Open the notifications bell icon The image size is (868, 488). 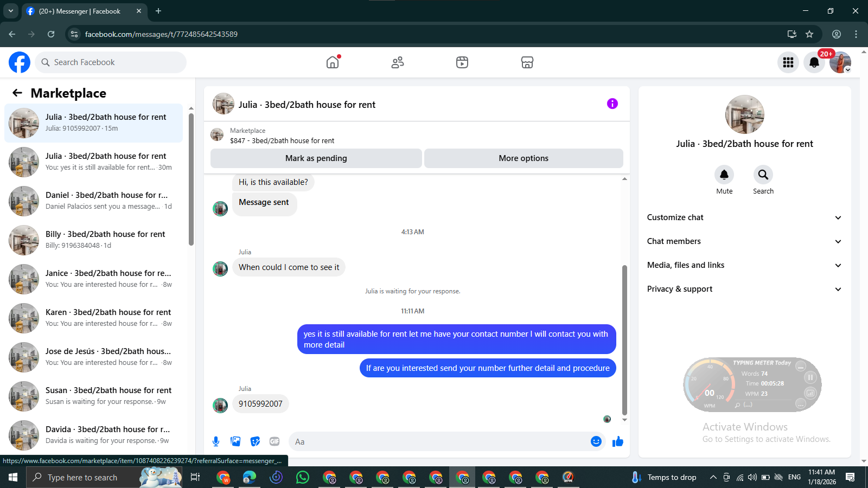pos(814,62)
